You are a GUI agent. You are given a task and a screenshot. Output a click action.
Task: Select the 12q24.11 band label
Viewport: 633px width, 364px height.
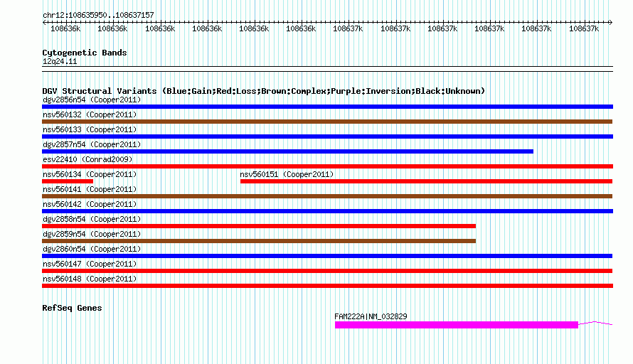(x=60, y=61)
